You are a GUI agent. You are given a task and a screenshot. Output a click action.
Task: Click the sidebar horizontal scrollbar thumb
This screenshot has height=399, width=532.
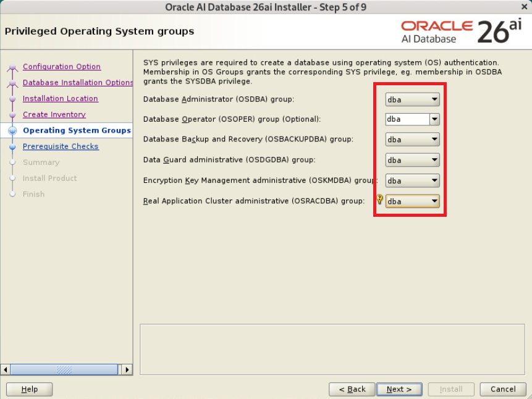click(64, 369)
